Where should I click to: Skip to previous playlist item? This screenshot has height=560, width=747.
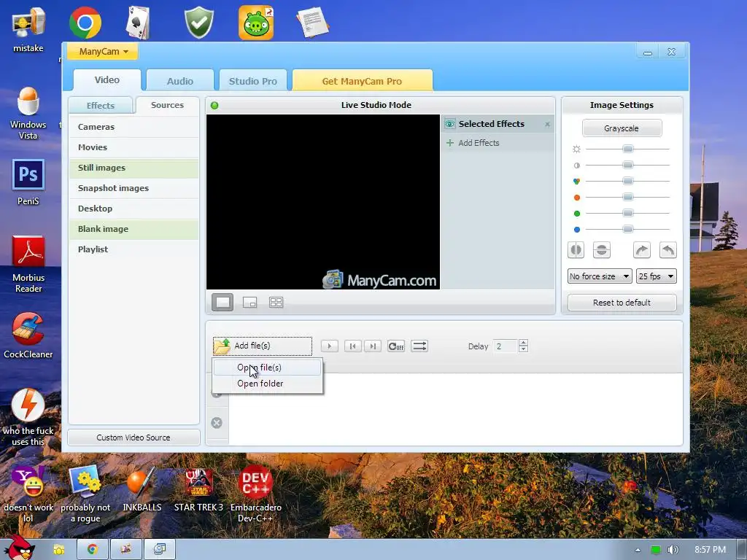pos(352,346)
